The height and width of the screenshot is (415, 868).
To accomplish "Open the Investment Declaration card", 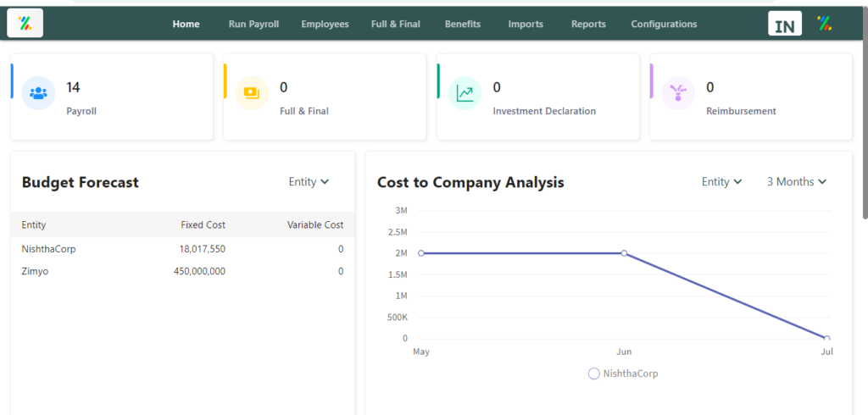I will (x=538, y=97).
